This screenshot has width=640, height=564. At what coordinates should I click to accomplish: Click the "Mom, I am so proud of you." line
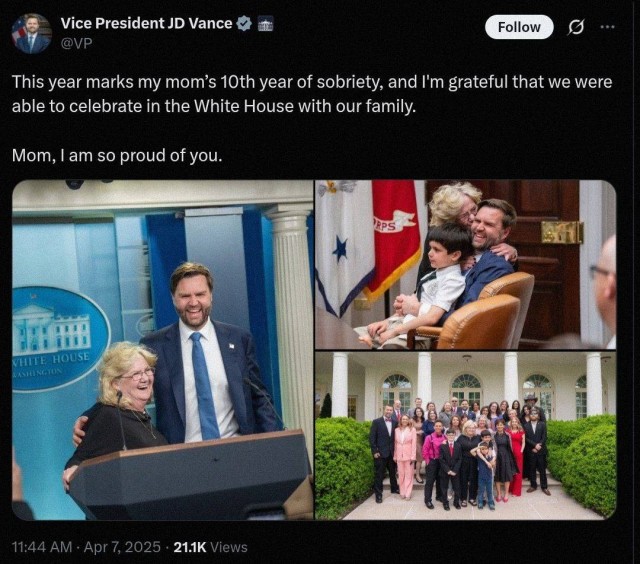coord(117,156)
